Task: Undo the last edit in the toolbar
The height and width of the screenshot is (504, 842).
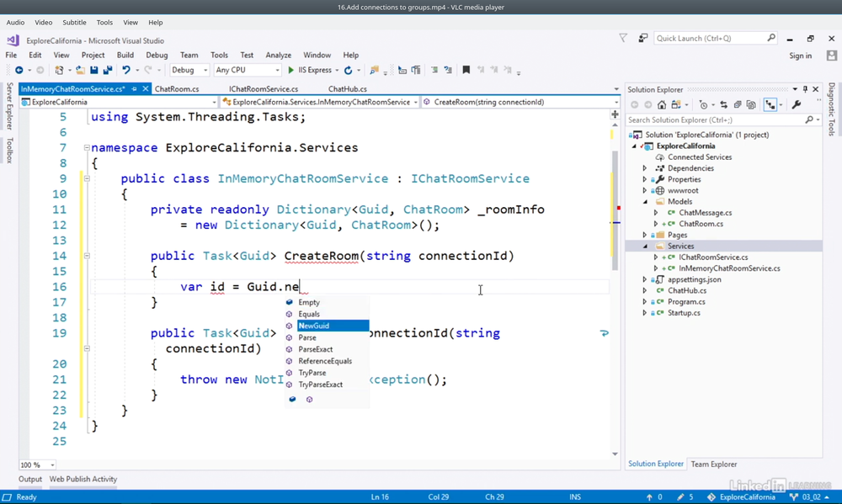Action: [x=126, y=71]
